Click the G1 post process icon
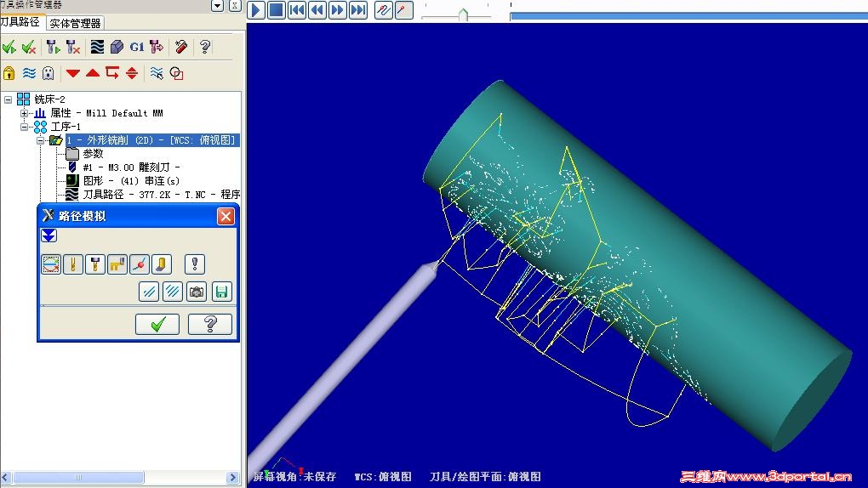 137,47
